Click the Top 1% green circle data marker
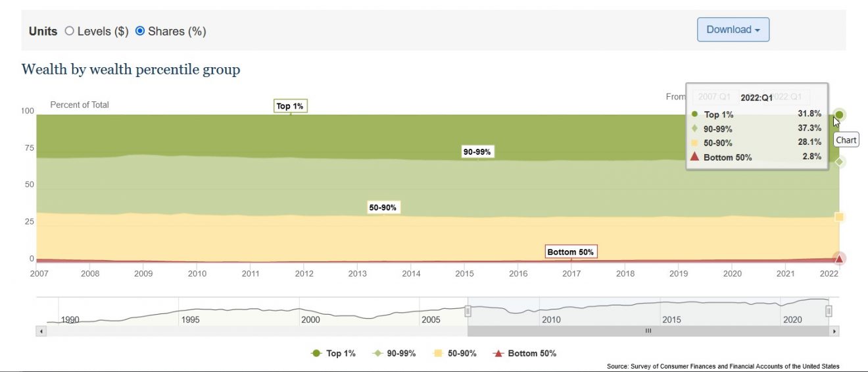This screenshot has width=868, height=372. (x=839, y=115)
